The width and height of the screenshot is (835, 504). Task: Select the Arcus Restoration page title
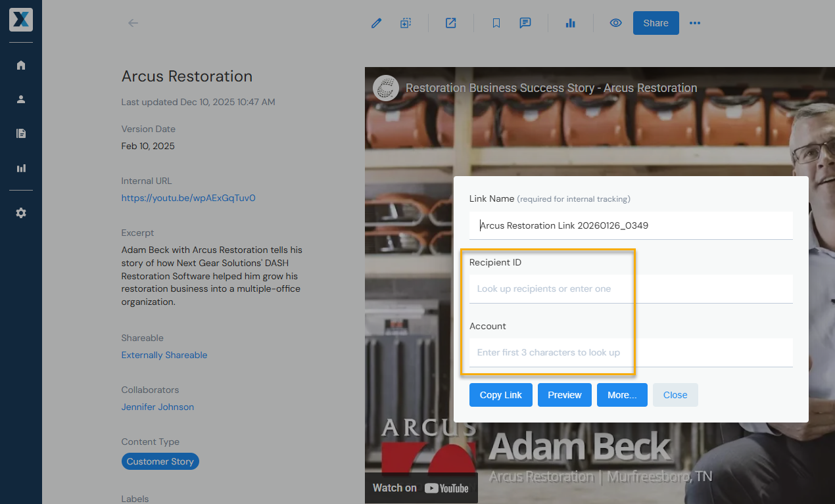[x=187, y=76]
